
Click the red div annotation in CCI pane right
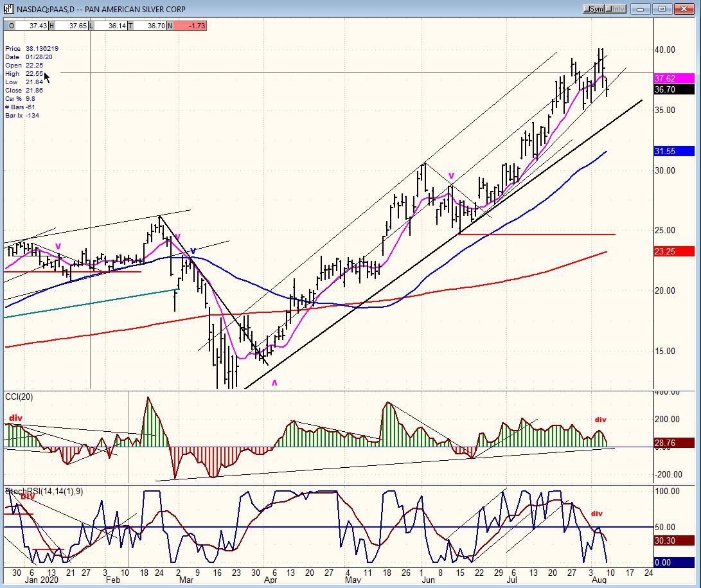click(600, 420)
